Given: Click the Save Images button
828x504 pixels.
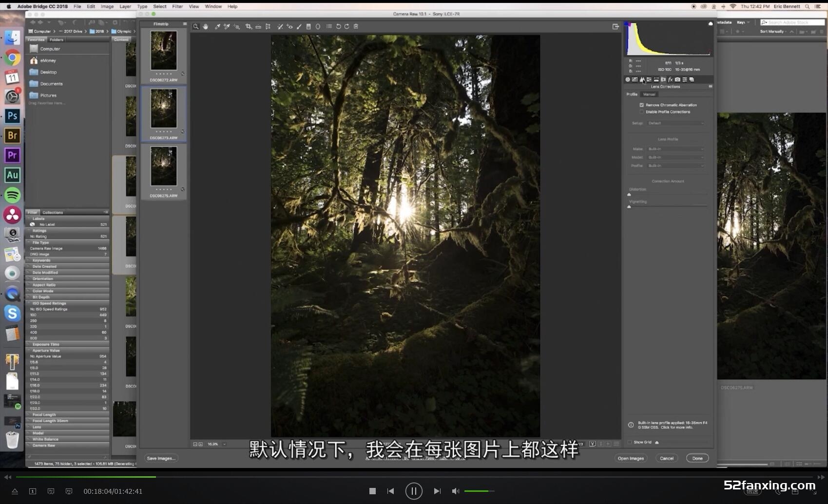Looking at the screenshot, I should (161, 458).
